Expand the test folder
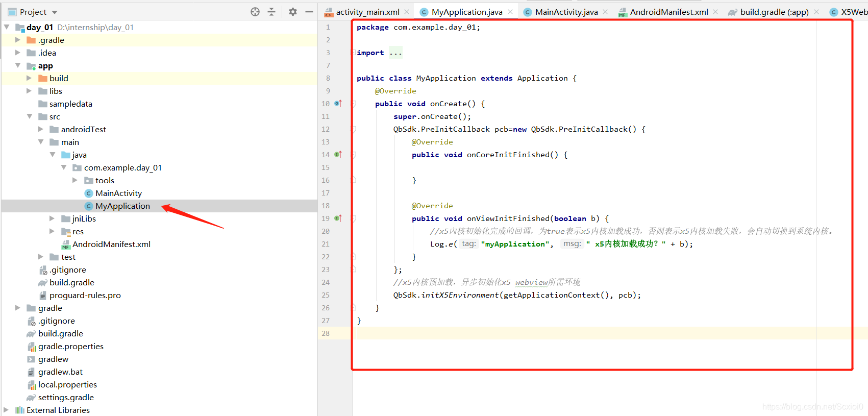Viewport: 868px width, 416px height. coord(41,257)
